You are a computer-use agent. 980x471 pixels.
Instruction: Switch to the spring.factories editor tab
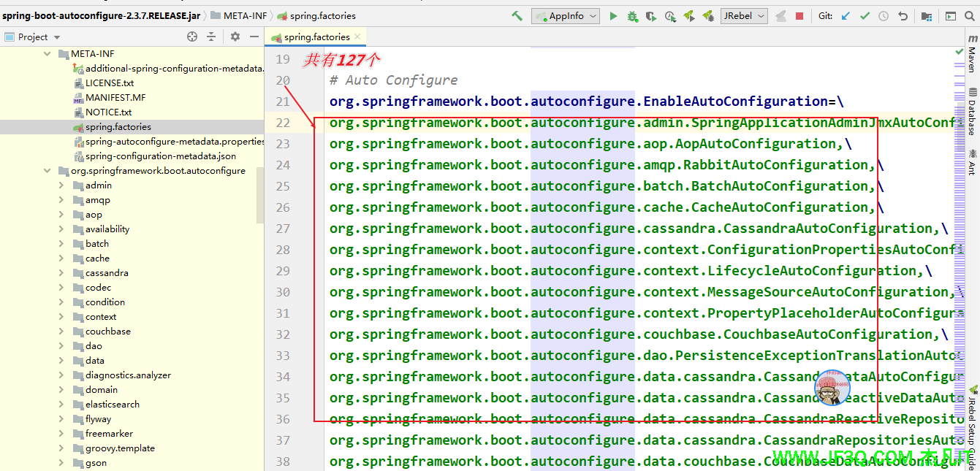coord(316,37)
